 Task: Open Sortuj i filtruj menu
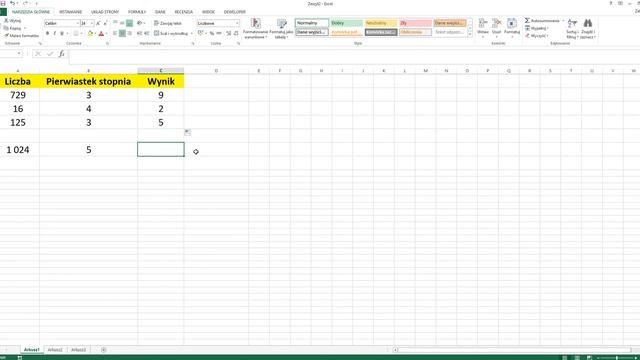click(572, 29)
